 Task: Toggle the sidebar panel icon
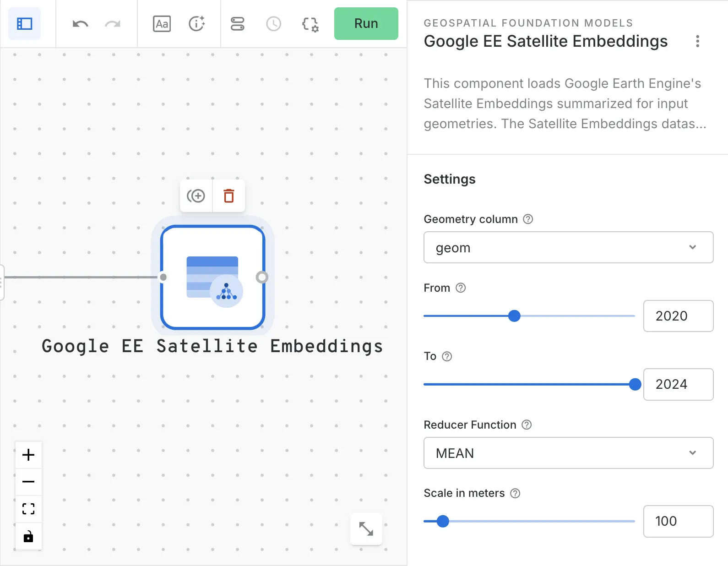click(x=25, y=24)
